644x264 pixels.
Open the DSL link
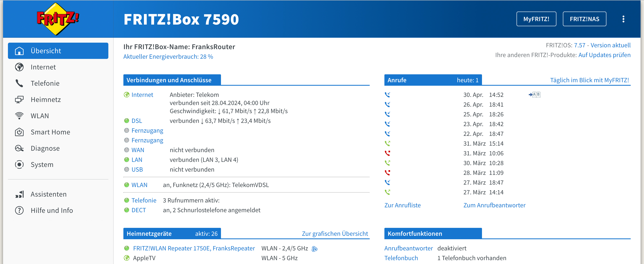[x=137, y=121]
